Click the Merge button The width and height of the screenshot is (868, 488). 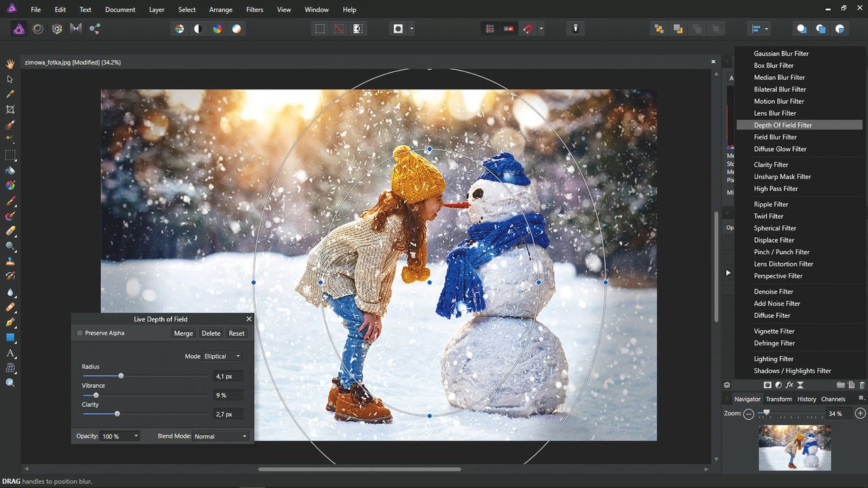183,333
